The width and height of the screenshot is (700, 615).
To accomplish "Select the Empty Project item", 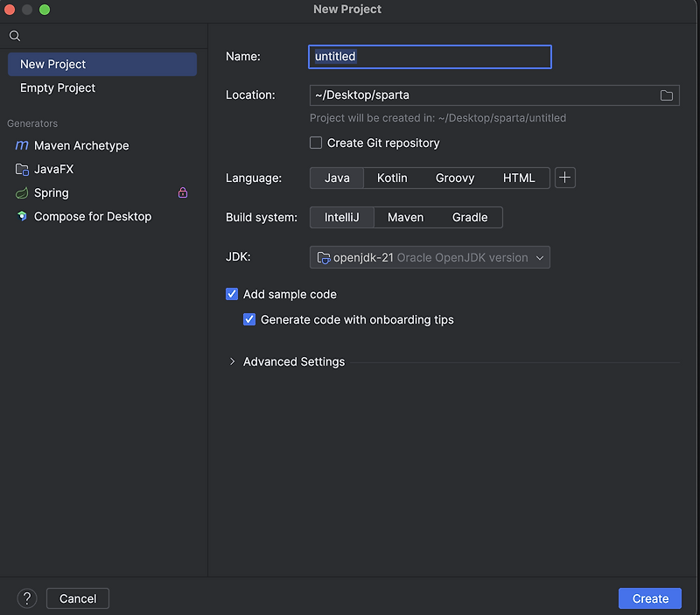I will 58,88.
